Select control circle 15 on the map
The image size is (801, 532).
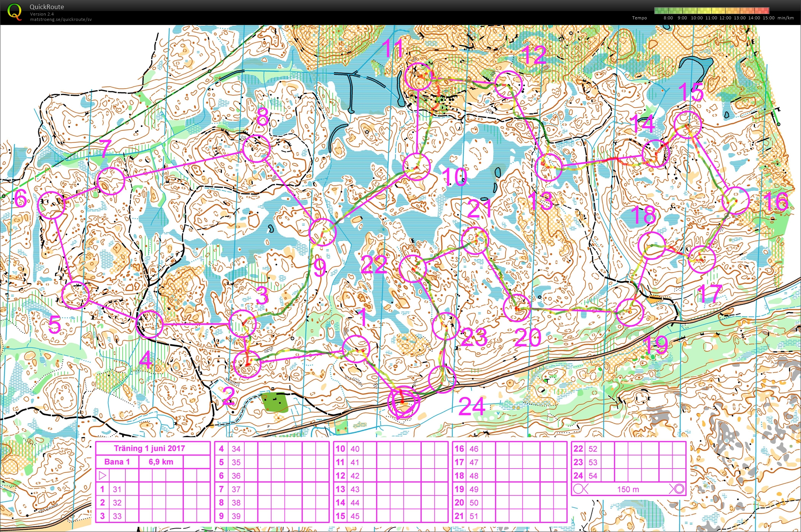[x=687, y=125]
